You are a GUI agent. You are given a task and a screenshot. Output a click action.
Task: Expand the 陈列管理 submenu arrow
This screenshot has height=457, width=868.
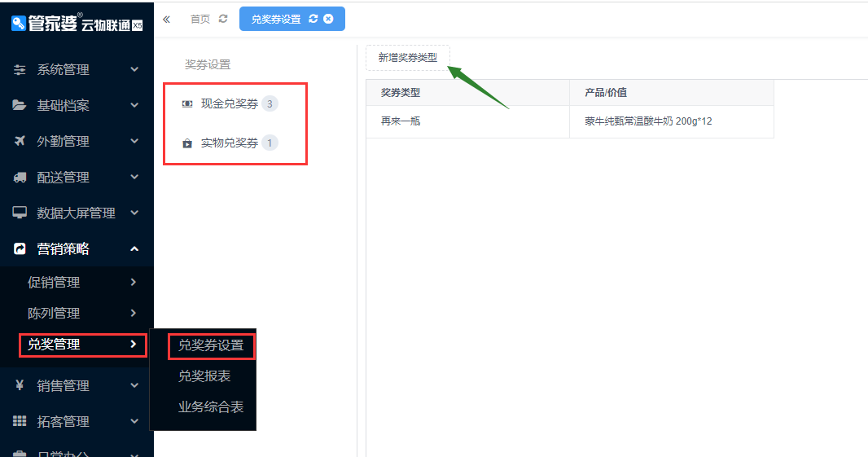(x=133, y=314)
